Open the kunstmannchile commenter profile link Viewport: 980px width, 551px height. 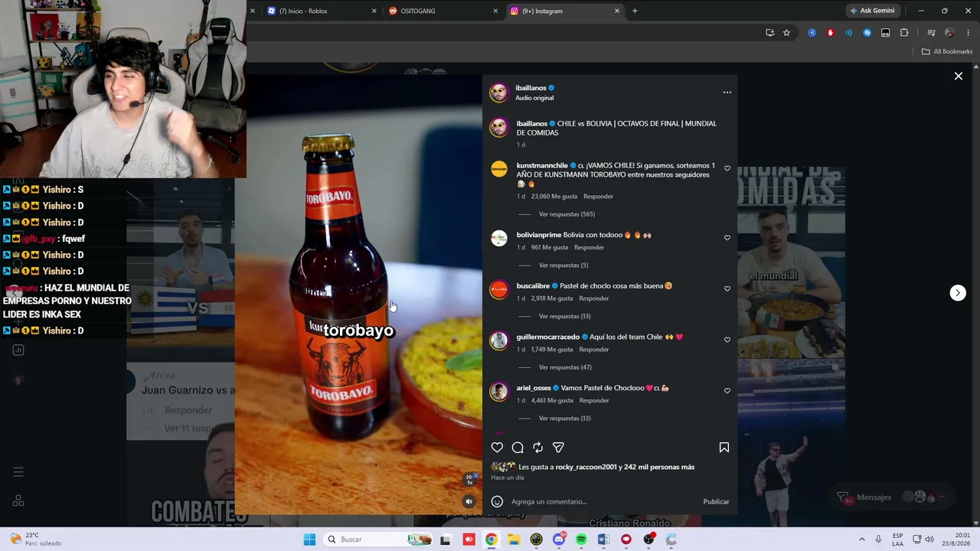[542, 166]
